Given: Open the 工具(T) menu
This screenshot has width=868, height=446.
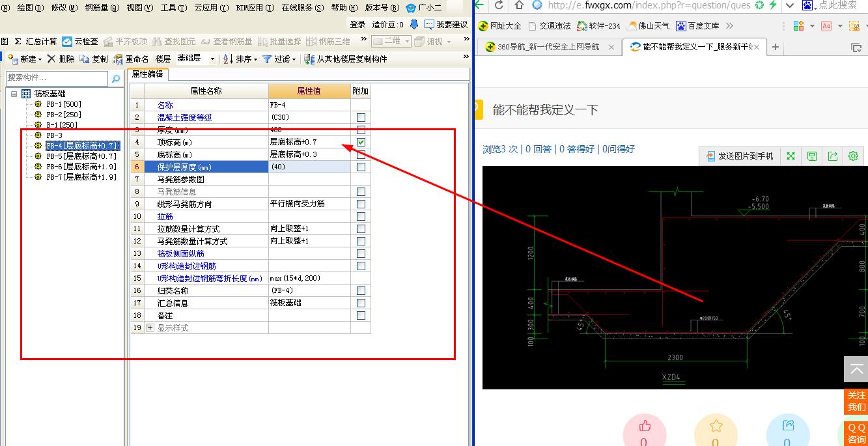Looking at the screenshot, I should (174, 8).
